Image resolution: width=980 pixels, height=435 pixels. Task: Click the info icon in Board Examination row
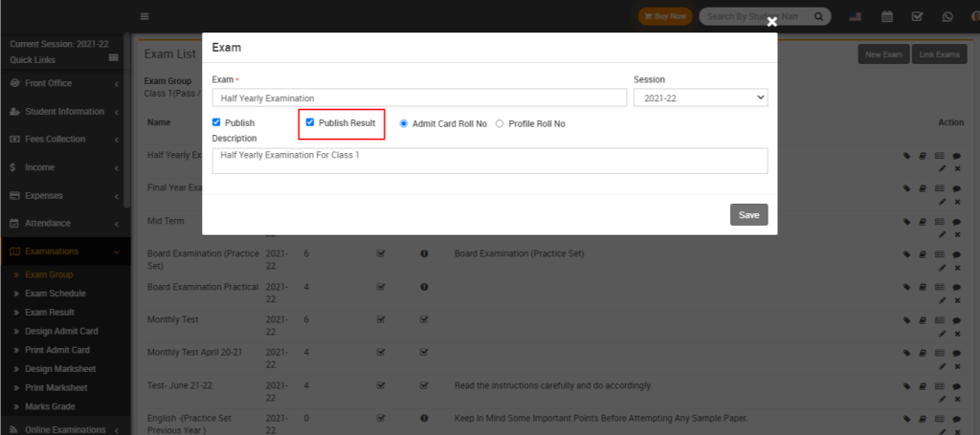tap(423, 253)
